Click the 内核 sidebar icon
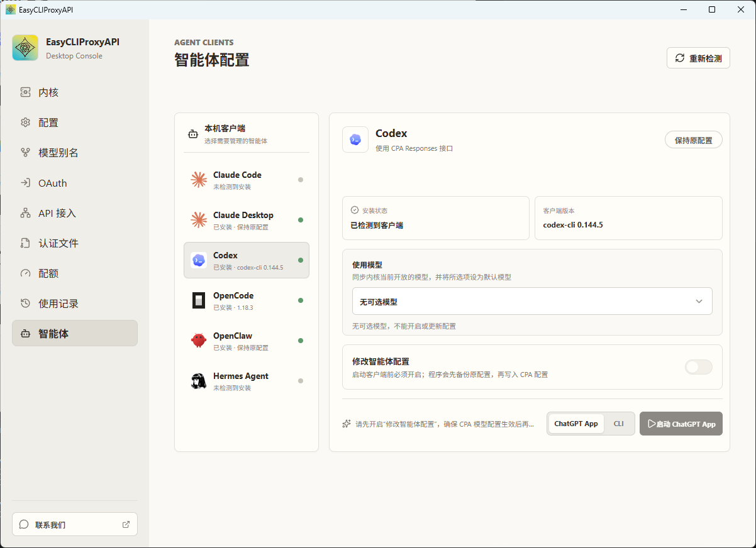The height and width of the screenshot is (548, 756). (25, 92)
